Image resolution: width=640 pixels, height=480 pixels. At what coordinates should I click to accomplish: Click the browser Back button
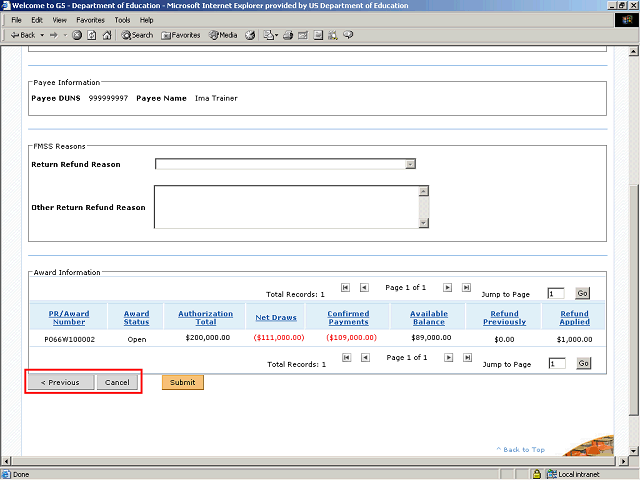click(22, 35)
